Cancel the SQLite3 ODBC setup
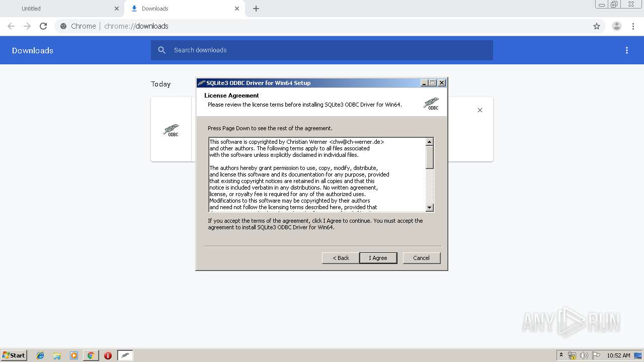The height and width of the screenshot is (362, 644). (x=421, y=258)
